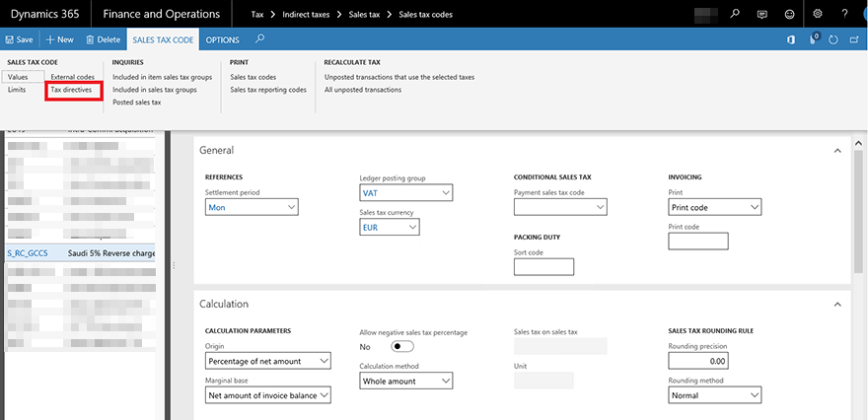Select the S_RC_GCC5 row in the list
Image resolution: width=868 pixels, height=420 pixels.
click(x=80, y=253)
